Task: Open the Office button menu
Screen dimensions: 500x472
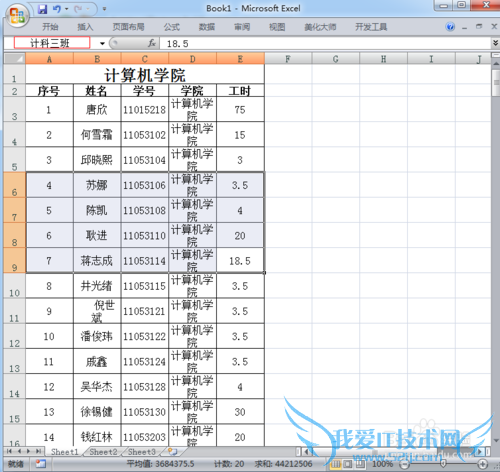Action: (x=17, y=15)
